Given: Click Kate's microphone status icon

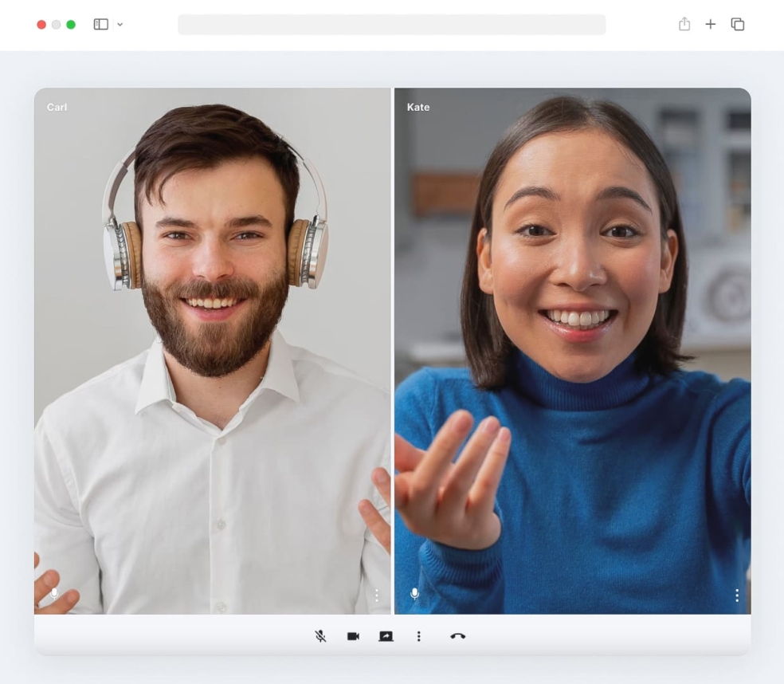Looking at the screenshot, I should tap(414, 594).
